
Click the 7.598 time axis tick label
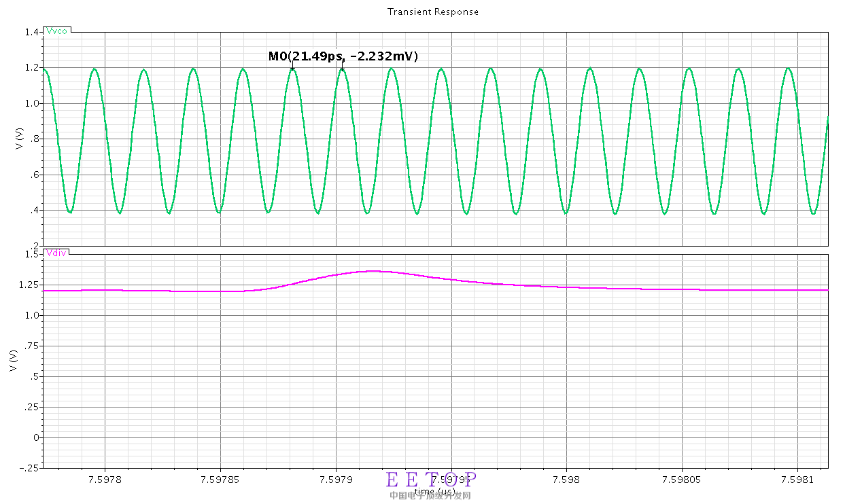click(x=566, y=480)
